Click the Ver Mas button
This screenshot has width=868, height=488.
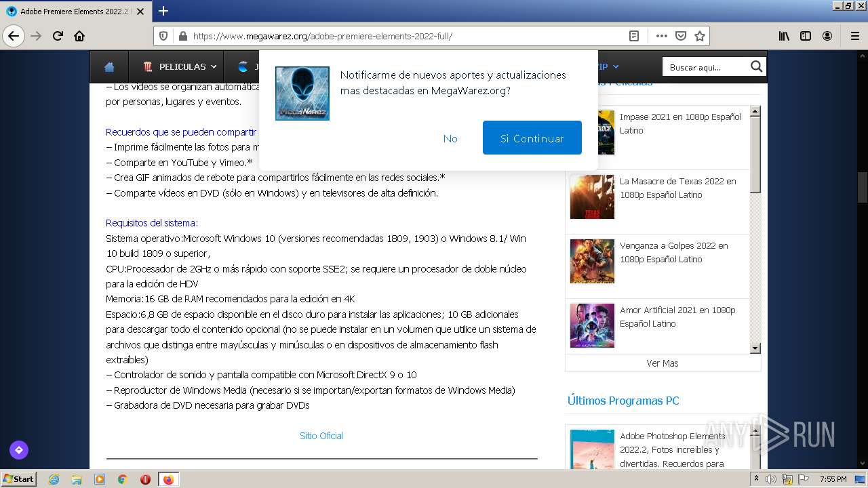(663, 363)
